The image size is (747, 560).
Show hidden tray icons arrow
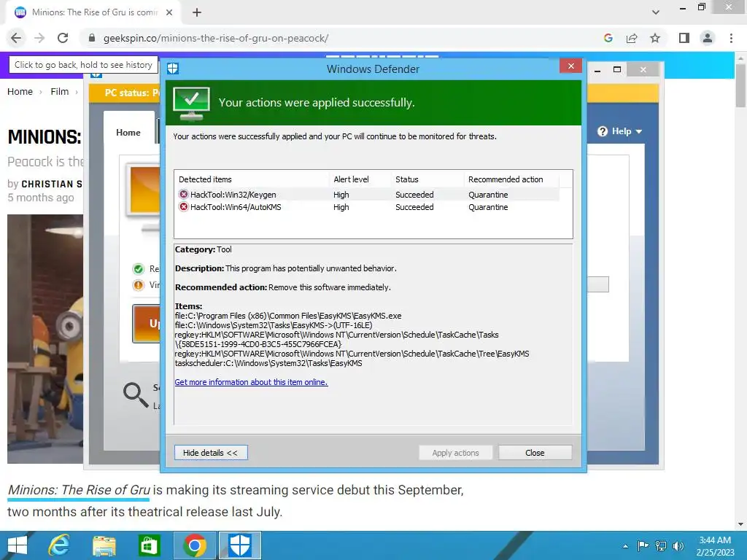(x=625, y=546)
